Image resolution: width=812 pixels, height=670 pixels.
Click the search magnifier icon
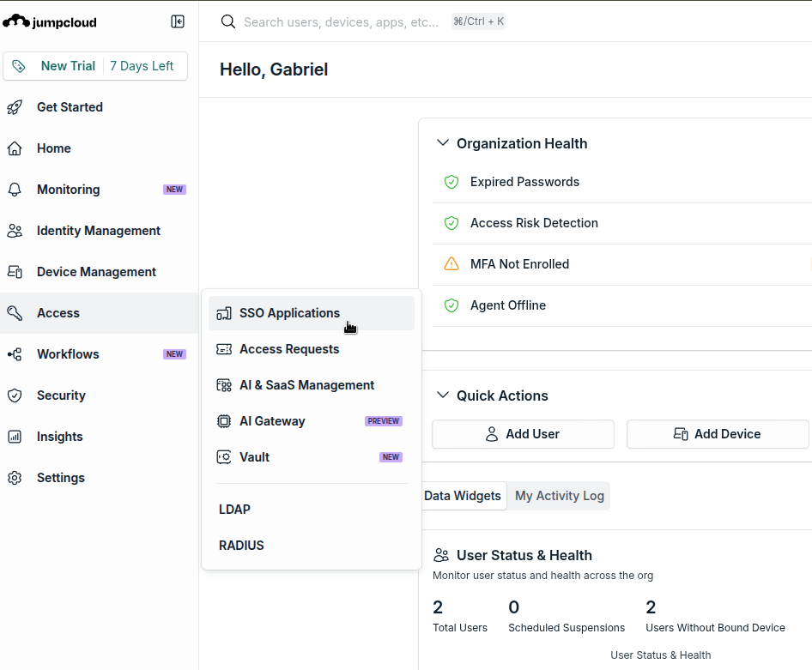tap(227, 21)
